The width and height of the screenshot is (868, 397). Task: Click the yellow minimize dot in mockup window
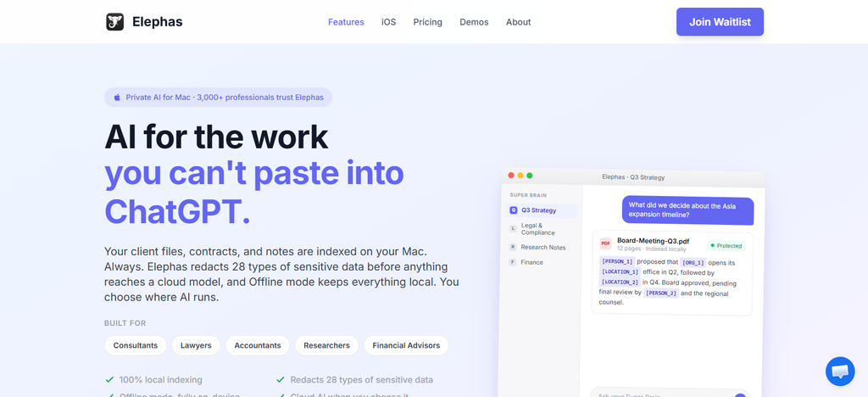click(520, 176)
